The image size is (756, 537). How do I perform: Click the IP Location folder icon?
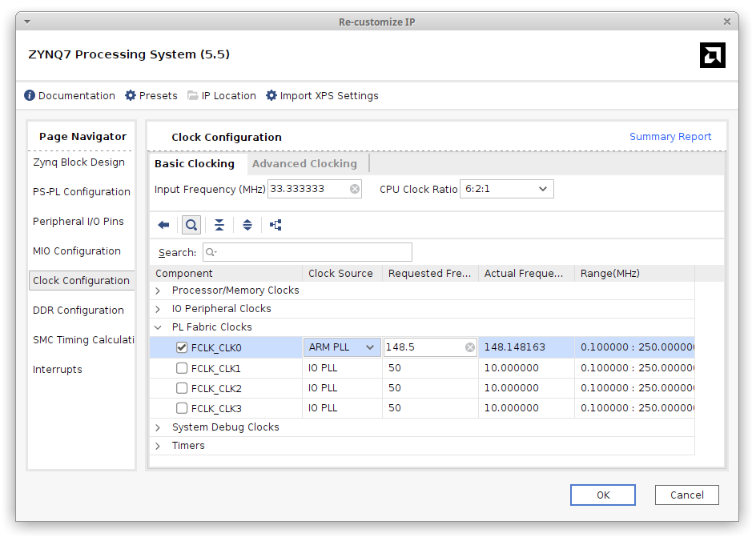tap(193, 95)
